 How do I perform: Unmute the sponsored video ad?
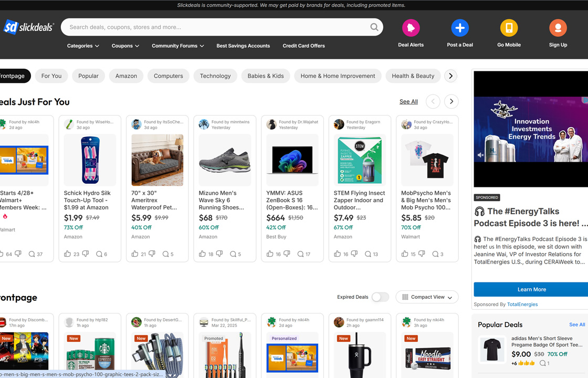[481, 154]
